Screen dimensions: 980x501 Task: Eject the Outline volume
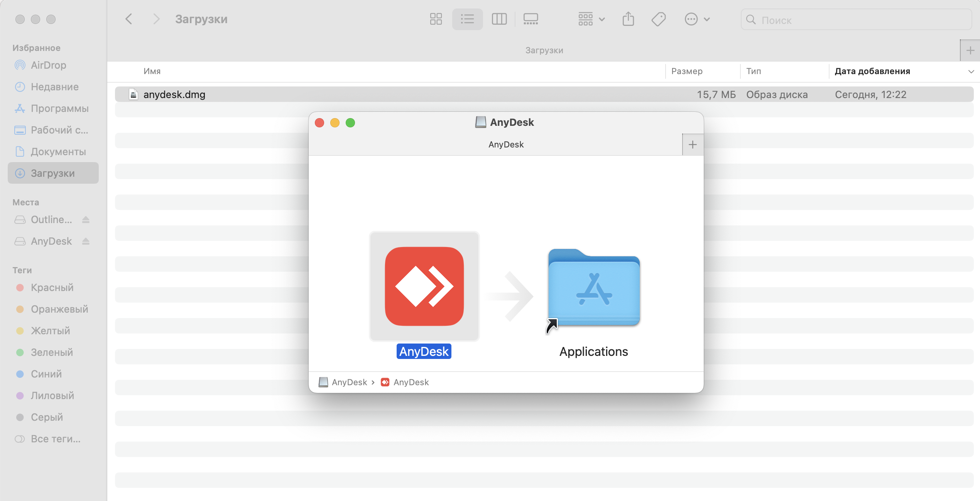coord(86,219)
